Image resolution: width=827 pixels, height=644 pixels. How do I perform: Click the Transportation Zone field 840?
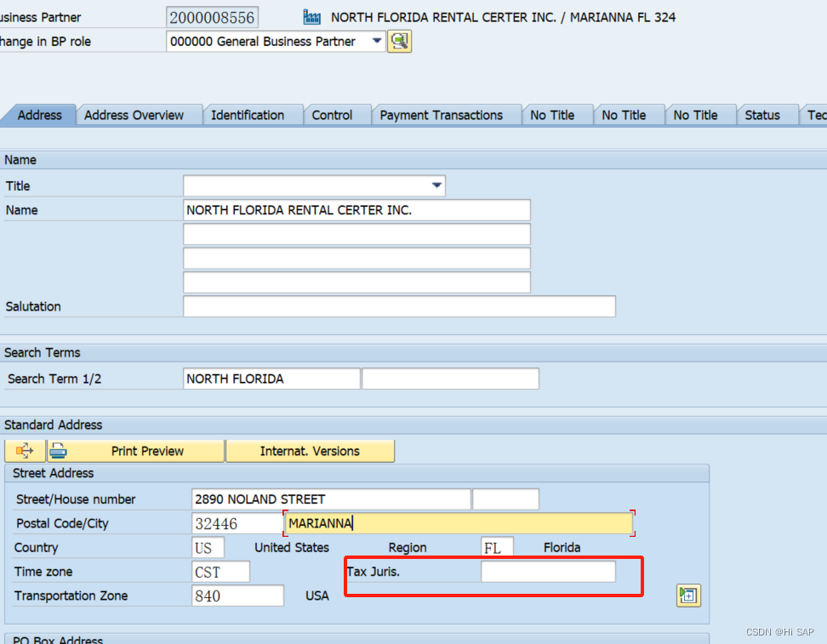(237, 596)
